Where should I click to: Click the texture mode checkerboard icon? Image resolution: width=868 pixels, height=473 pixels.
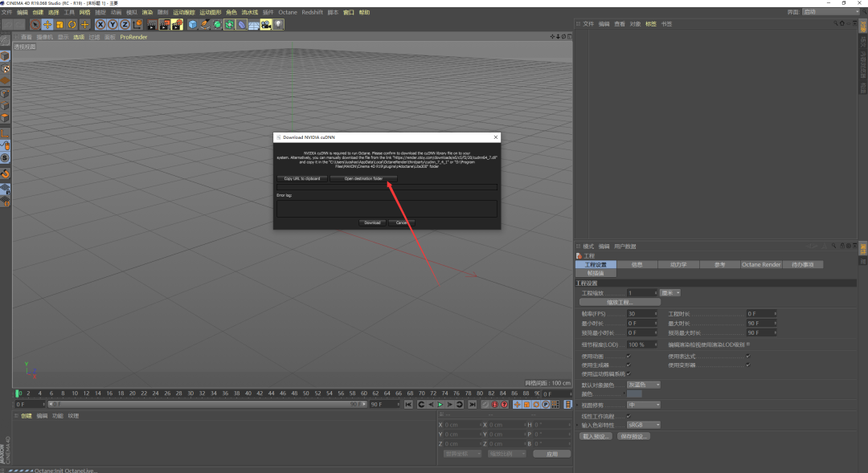pos(5,69)
